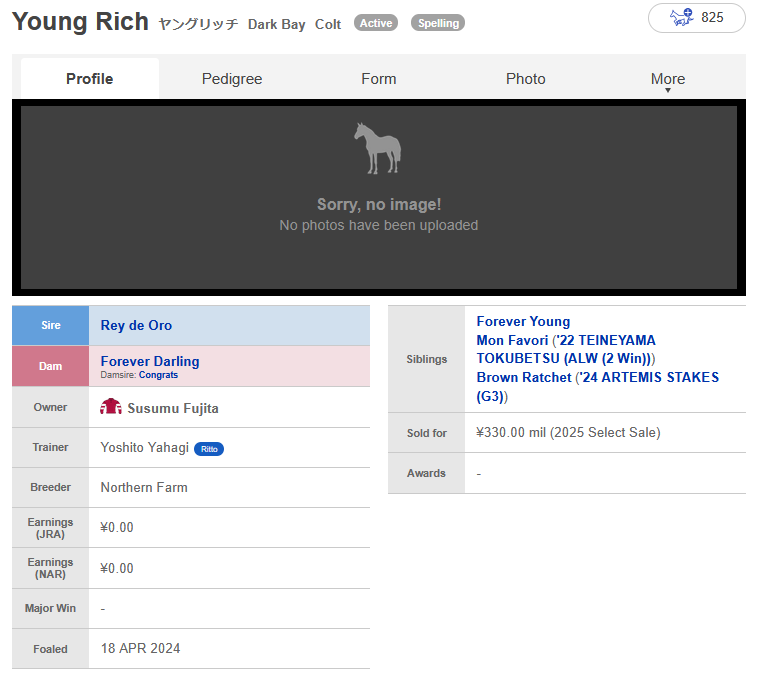Click the red racing silks icon by Susumu Fujita

pos(111,407)
